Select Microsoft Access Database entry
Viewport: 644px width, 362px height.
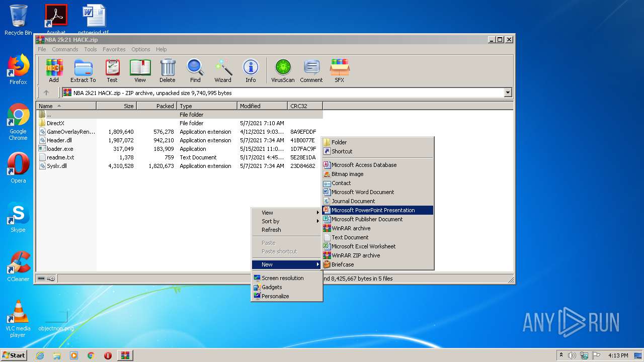[378, 165]
